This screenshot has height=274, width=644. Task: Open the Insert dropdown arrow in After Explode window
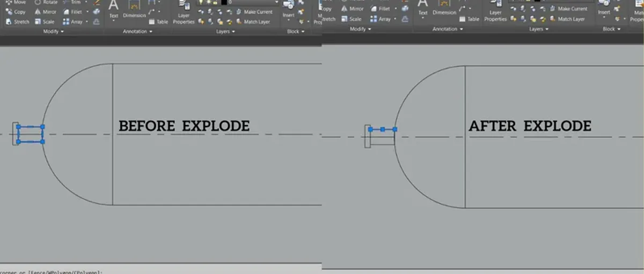(x=604, y=17)
